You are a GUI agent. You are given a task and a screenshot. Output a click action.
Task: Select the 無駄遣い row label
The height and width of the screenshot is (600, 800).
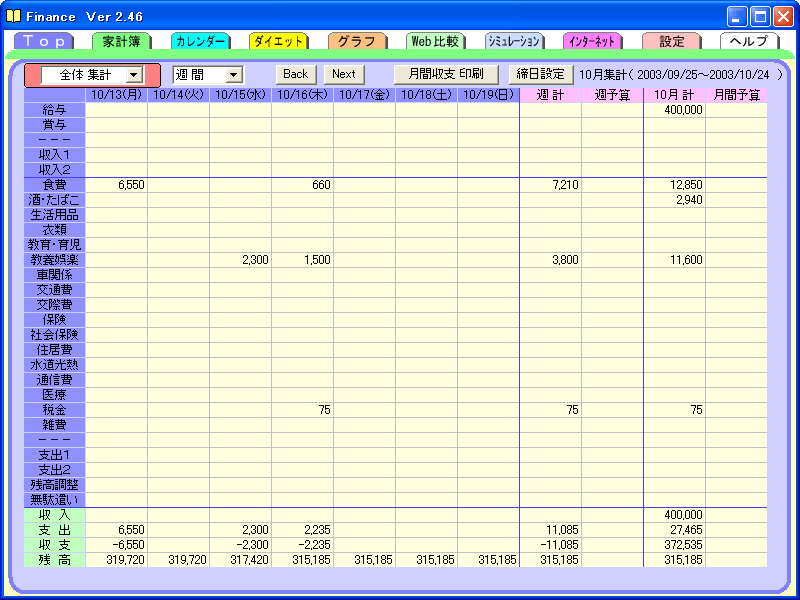pos(55,500)
